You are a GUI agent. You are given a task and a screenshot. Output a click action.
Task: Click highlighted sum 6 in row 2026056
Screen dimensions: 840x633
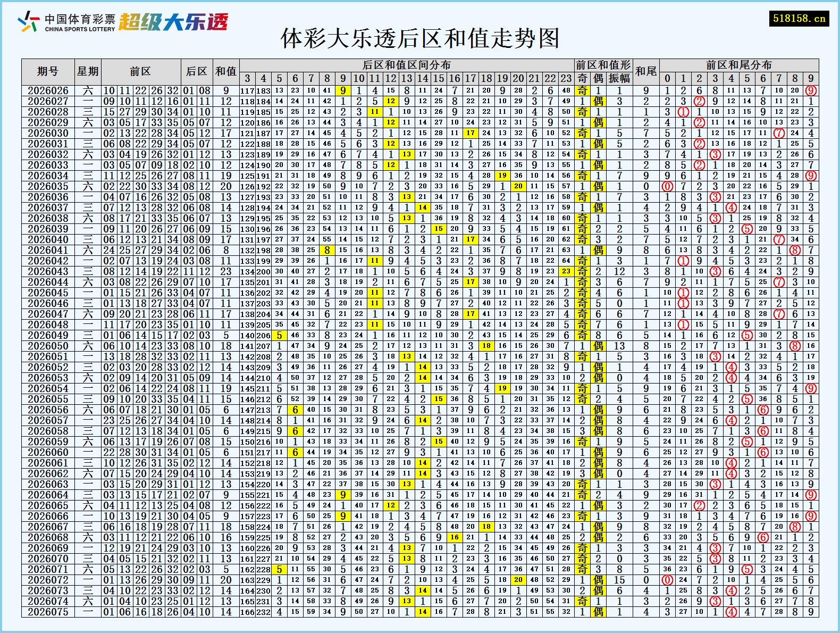[295, 410]
